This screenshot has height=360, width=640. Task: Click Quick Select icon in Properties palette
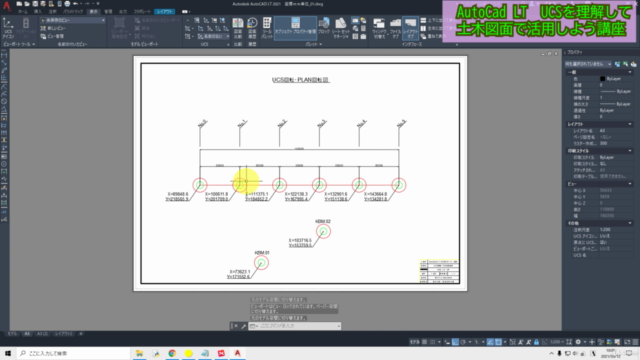[633, 64]
